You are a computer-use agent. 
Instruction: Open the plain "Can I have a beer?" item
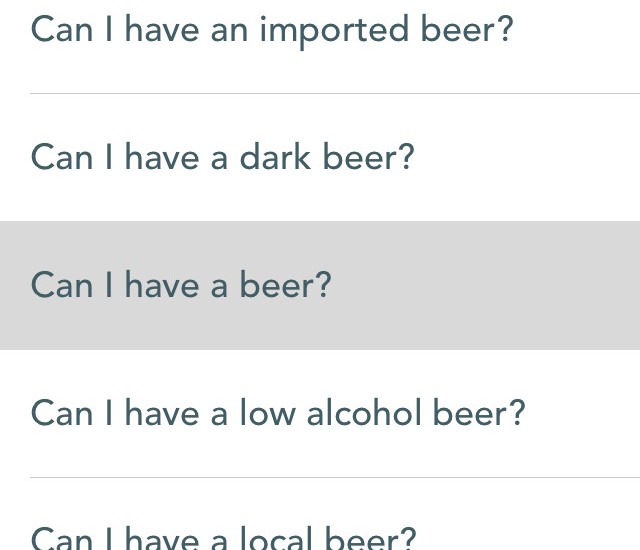point(181,286)
